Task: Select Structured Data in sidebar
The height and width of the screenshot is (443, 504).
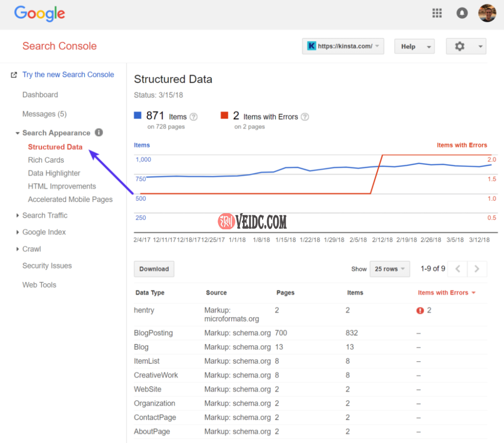Action: tap(55, 147)
